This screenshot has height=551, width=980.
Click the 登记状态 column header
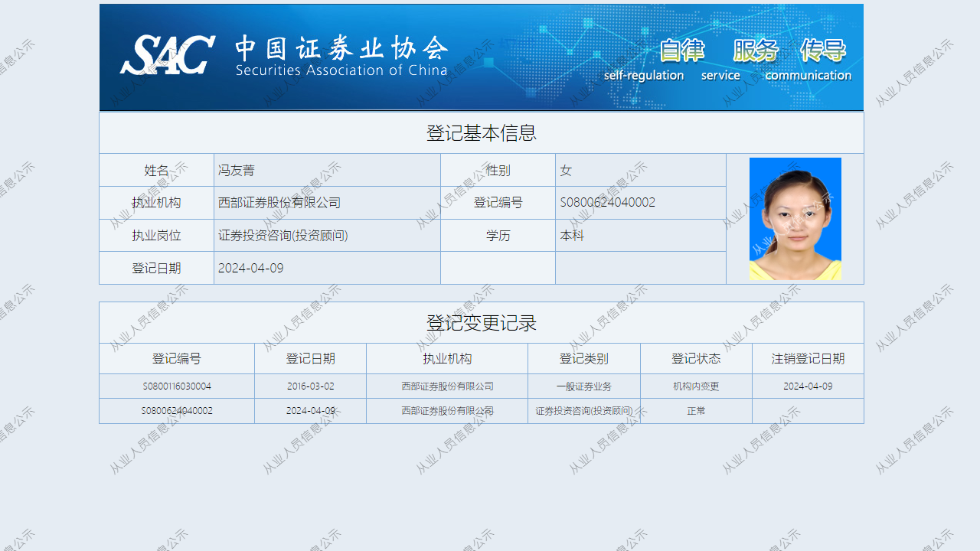tap(696, 359)
